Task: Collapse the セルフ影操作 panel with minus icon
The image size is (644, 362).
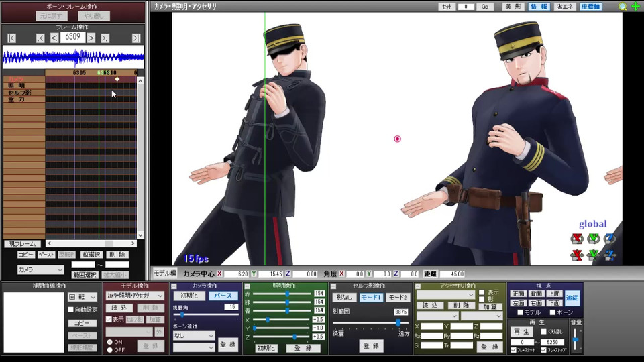Action: click(333, 286)
